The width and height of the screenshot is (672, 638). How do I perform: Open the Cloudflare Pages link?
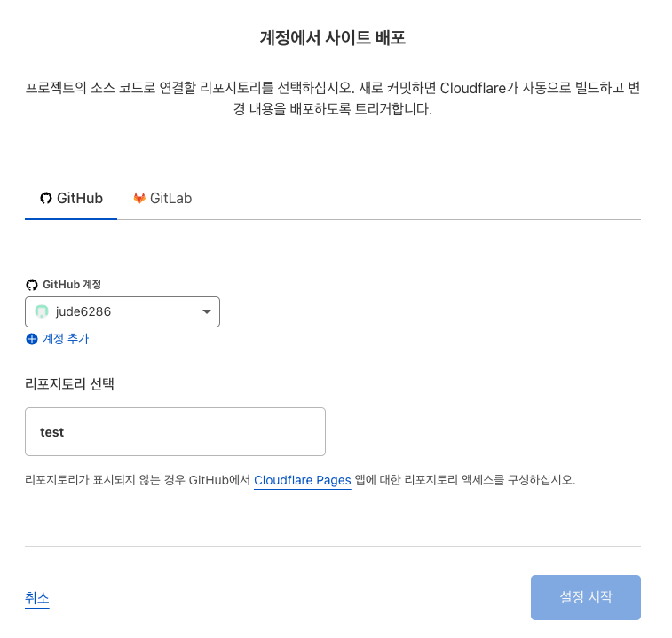[x=303, y=480]
